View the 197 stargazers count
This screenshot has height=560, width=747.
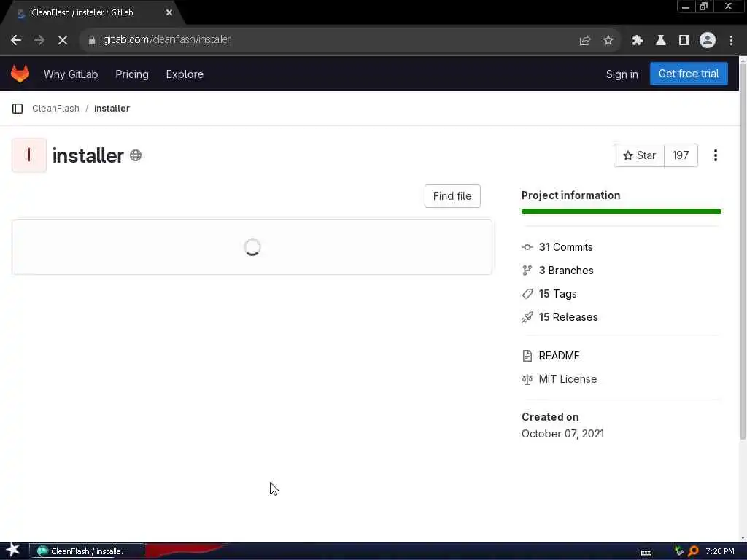[x=681, y=155]
